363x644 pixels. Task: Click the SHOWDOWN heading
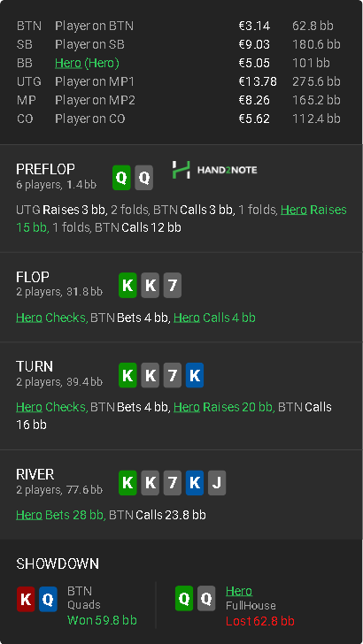(x=58, y=563)
